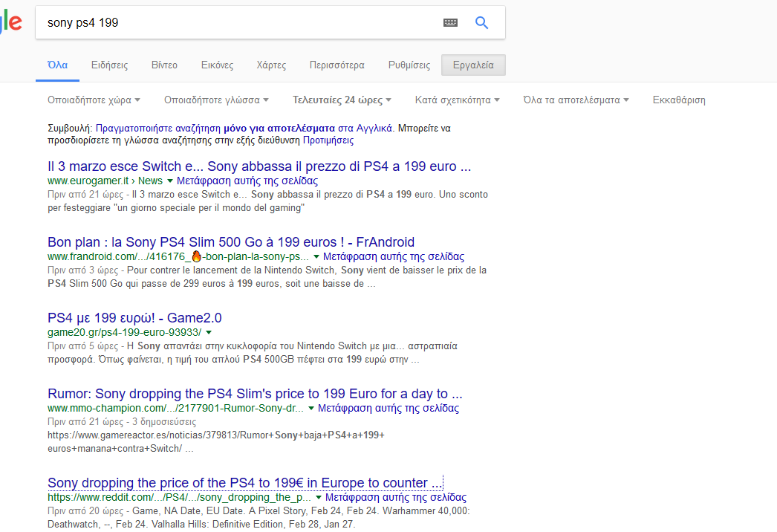Open the Προτιμήσεις preferences link
777x532 pixels.
[328, 140]
